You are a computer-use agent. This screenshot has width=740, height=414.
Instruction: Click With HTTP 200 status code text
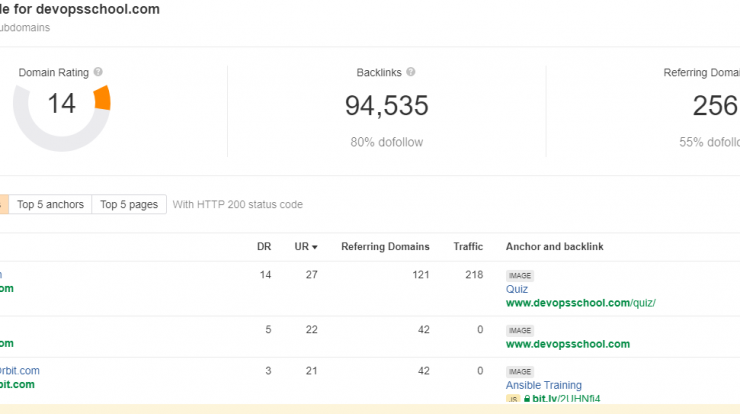pos(237,204)
